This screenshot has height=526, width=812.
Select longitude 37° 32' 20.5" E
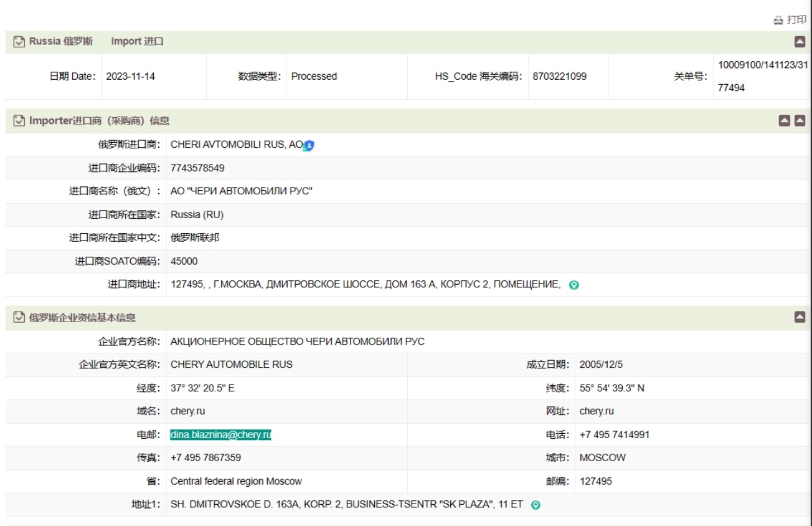pos(202,388)
